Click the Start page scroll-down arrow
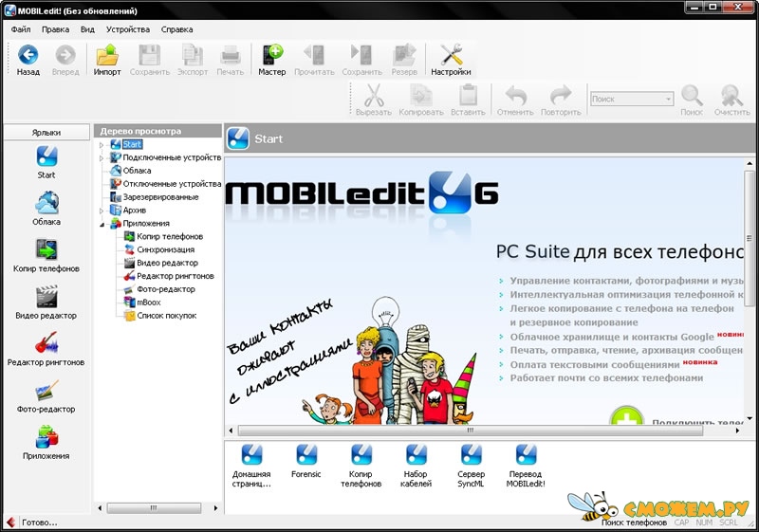Screen dimensions: 759x532 tap(750, 419)
